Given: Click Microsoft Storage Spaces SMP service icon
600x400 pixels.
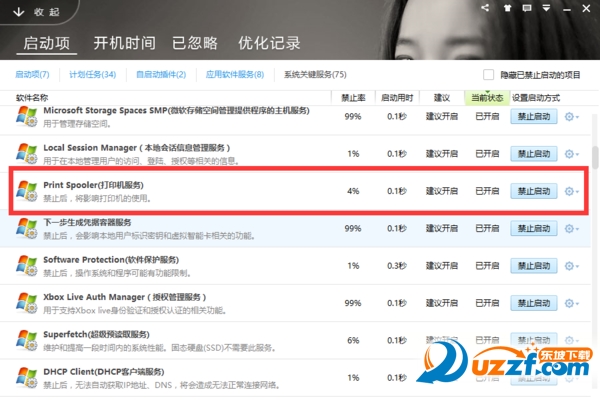Looking at the screenshot, I should click(27, 116).
